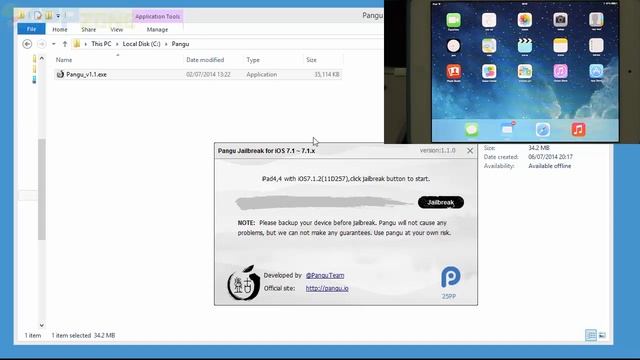Click the Pangu brush-stroke progress bar
Viewport: 640px width, 360px height.
click(x=324, y=202)
